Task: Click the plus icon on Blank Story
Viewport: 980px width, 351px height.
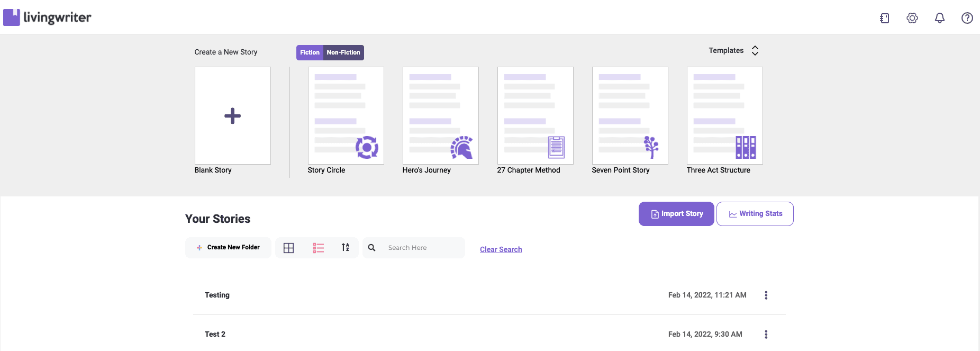Action: tap(233, 116)
